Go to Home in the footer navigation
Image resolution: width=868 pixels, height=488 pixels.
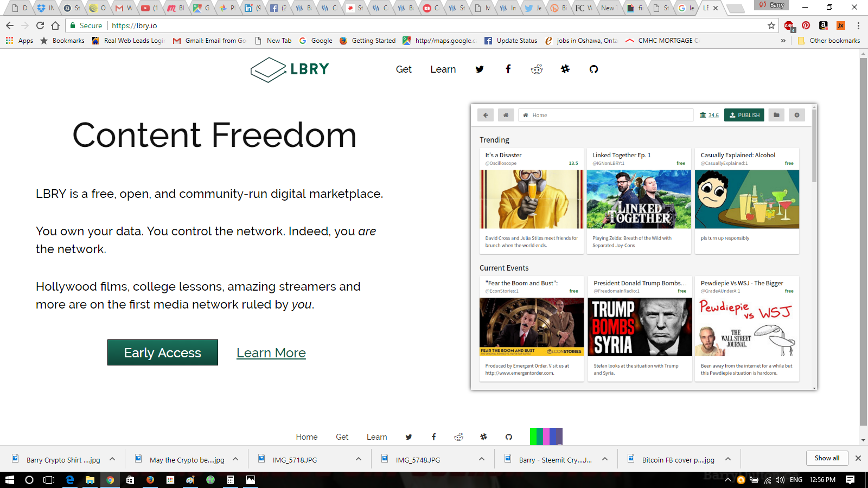tap(307, 437)
